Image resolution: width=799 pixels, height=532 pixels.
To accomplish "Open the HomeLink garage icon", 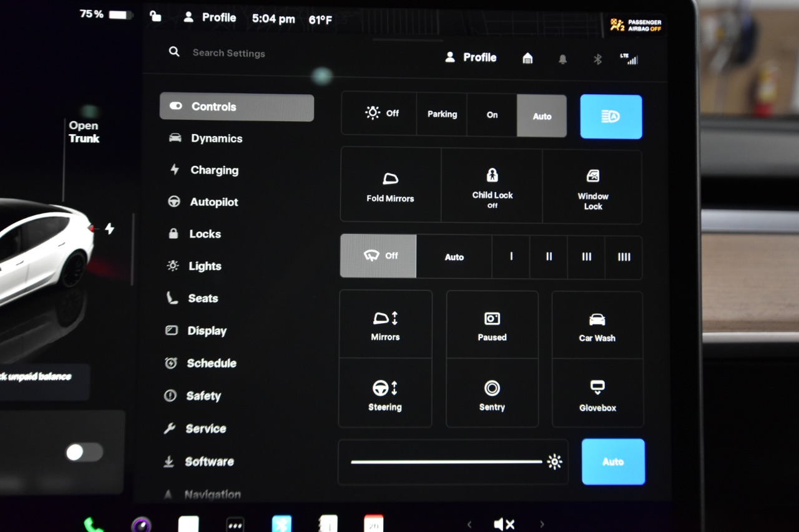I will coord(527,59).
